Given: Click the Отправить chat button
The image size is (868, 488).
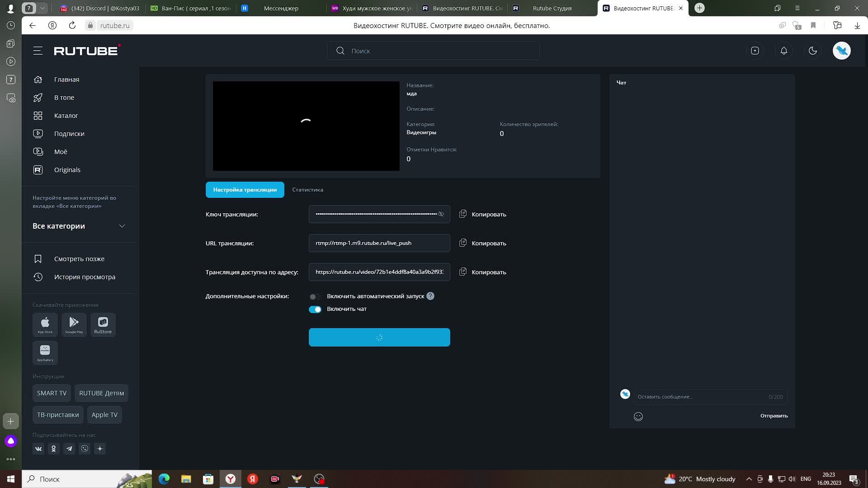Looking at the screenshot, I should point(774,416).
